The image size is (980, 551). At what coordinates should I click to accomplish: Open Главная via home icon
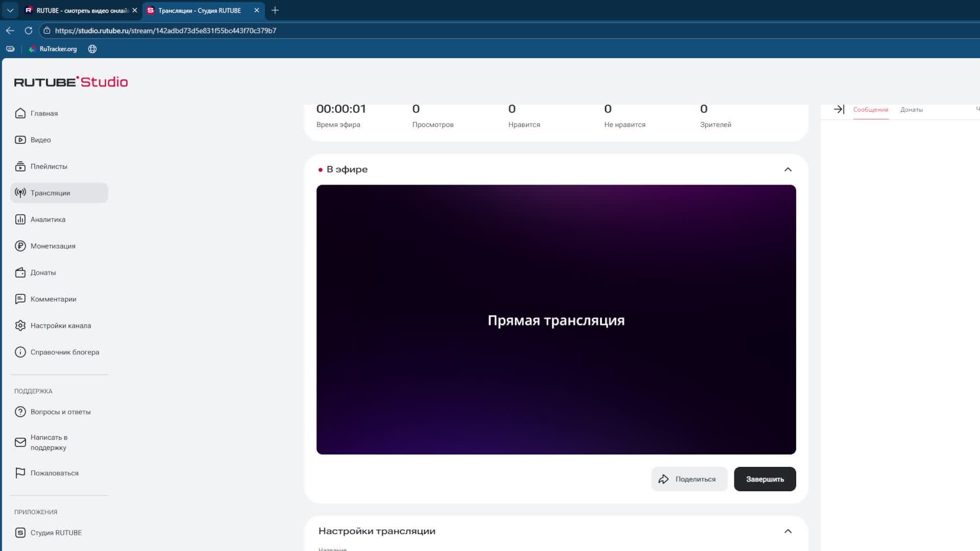click(20, 113)
